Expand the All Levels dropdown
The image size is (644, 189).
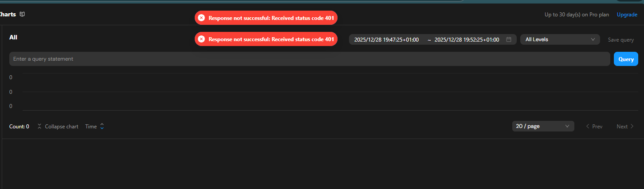click(x=560, y=39)
